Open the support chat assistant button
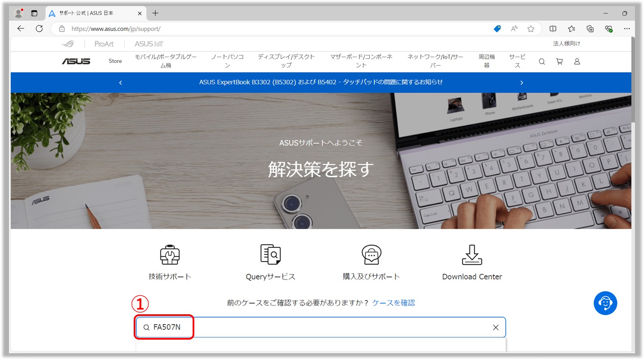Image resolution: width=644 pixels, height=359 pixels. (605, 303)
